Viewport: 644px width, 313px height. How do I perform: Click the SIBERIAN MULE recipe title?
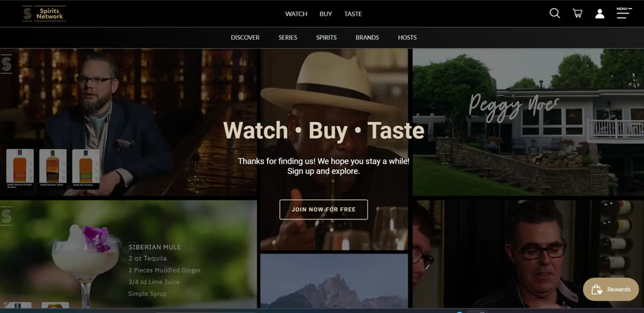[x=155, y=247]
